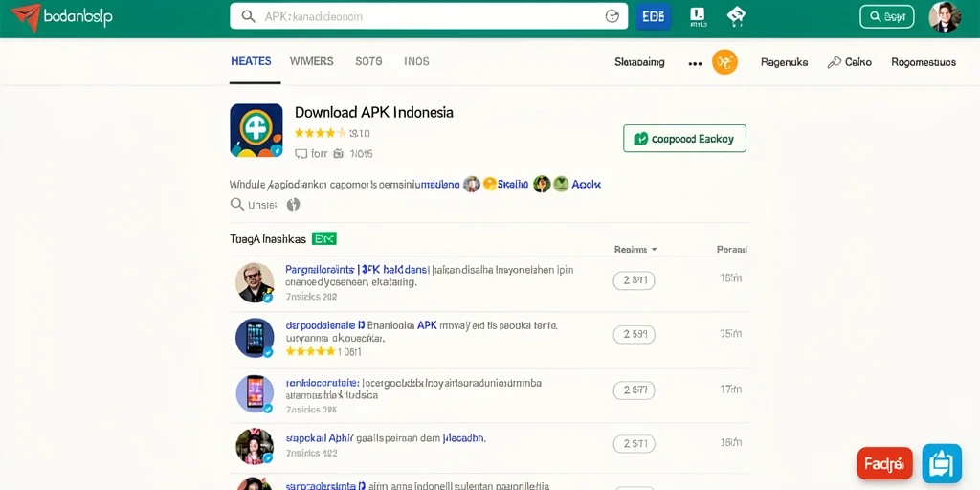Viewport: 980px width, 490px height.
Task: Click the light green icon before Aqckk
Action: tap(561, 184)
